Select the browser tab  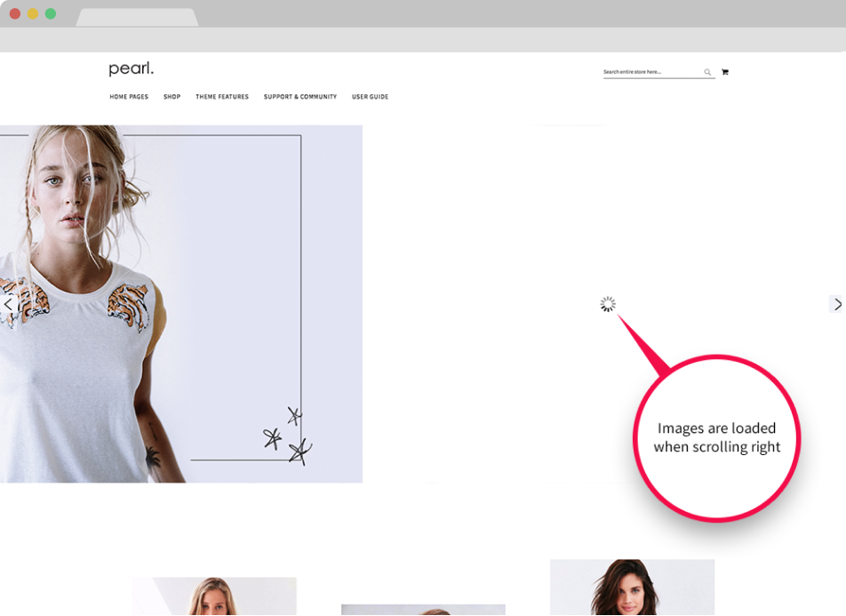(x=137, y=18)
